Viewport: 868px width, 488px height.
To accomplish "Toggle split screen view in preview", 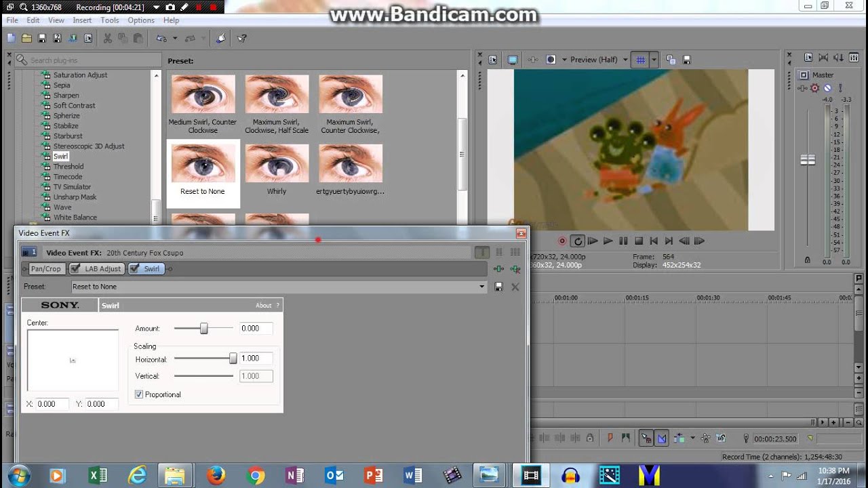I will 551,60.
